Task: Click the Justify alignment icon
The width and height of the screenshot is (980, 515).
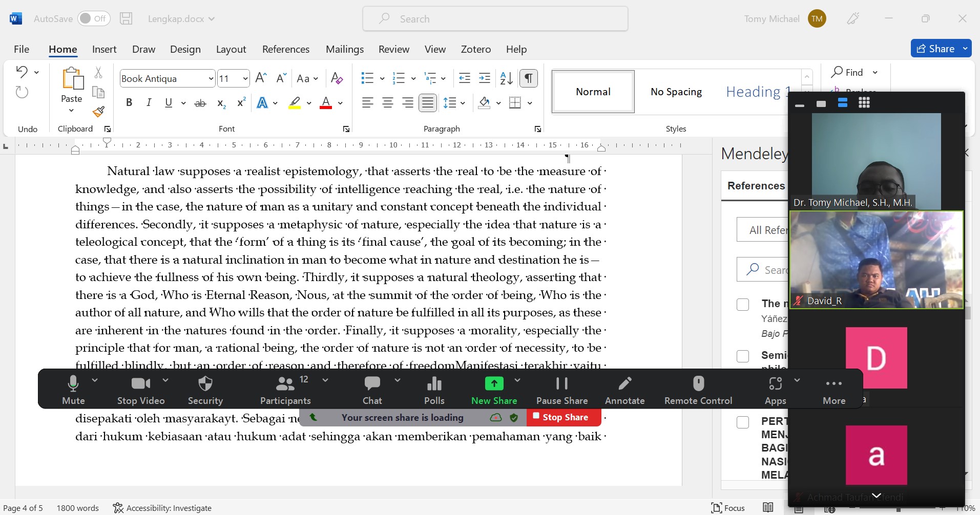Action: coord(427,103)
